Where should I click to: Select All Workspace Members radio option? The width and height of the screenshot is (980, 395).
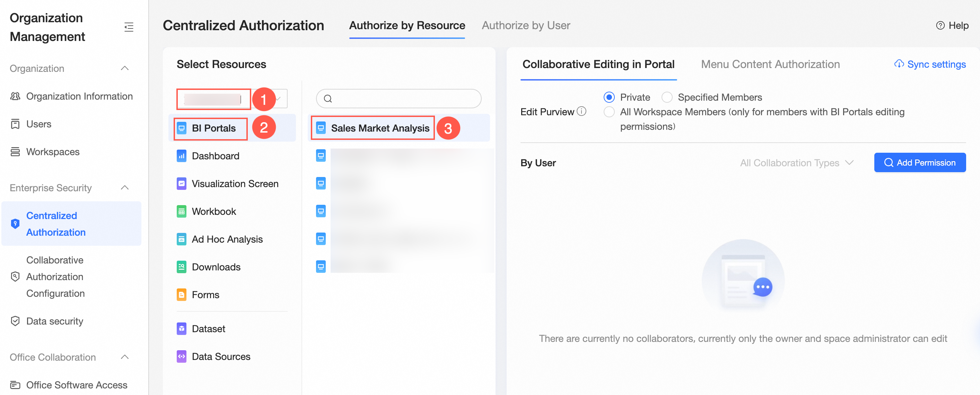[609, 112]
